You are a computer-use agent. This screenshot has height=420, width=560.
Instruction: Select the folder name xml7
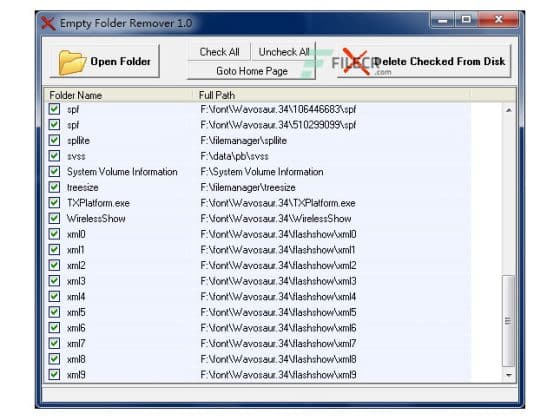pos(76,344)
